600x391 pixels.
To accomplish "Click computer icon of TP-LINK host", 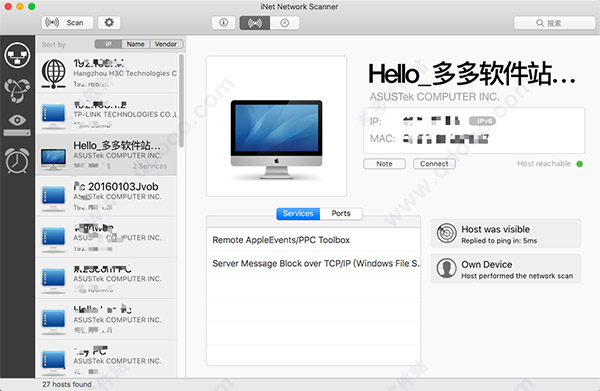I will pos(54,115).
